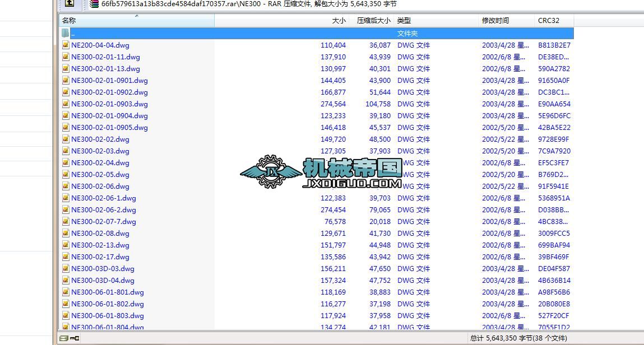
Task: Click the file icon of NE300-02-05.dwg
Action: click(66, 174)
